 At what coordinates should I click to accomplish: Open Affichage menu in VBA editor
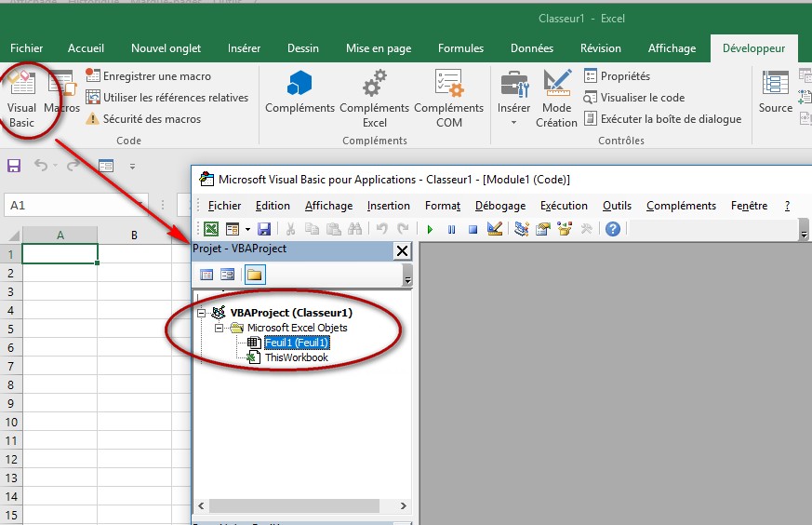coord(329,206)
